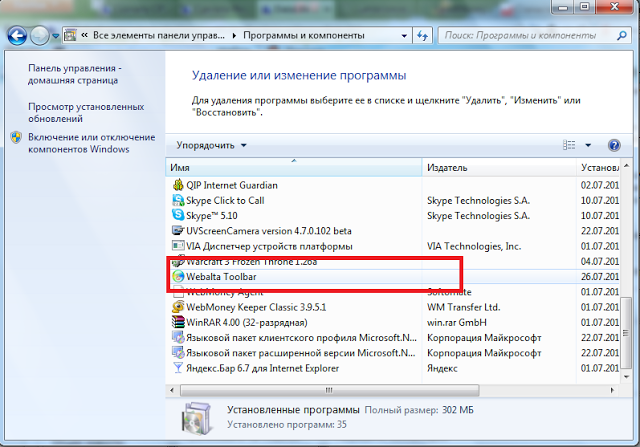Select Skype Click to Call entry

(x=225, y=200)
